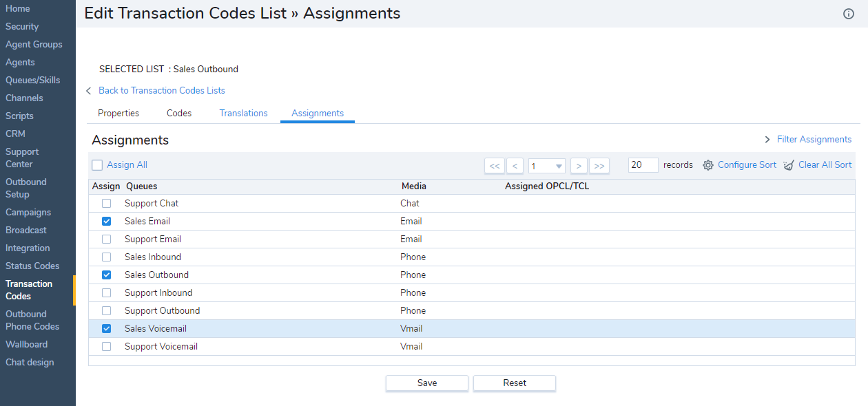Save the assignment changes

click(x=426, y=383)
